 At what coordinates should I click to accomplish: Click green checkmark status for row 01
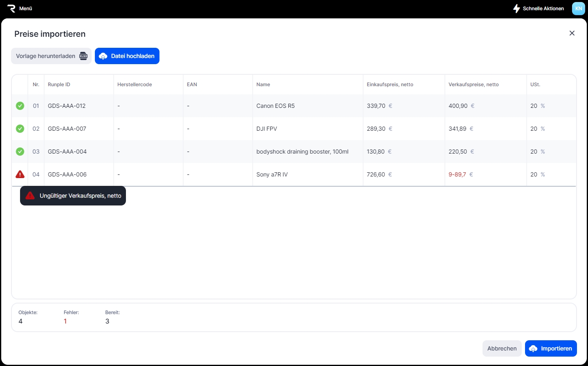[x=20, y=106]
